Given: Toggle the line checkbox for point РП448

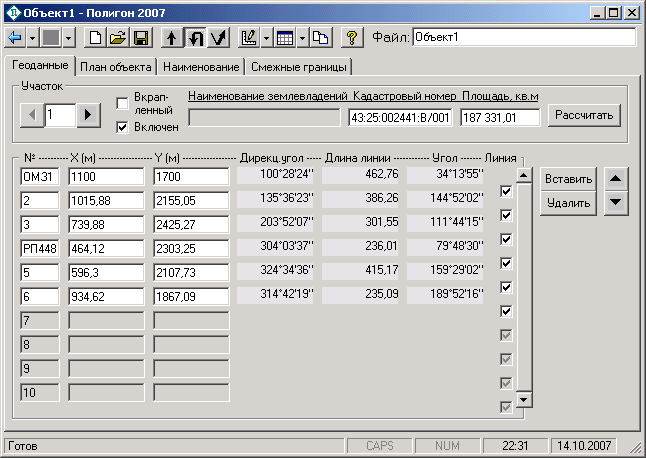Looking at the screenshot, I should pos(506,263).
